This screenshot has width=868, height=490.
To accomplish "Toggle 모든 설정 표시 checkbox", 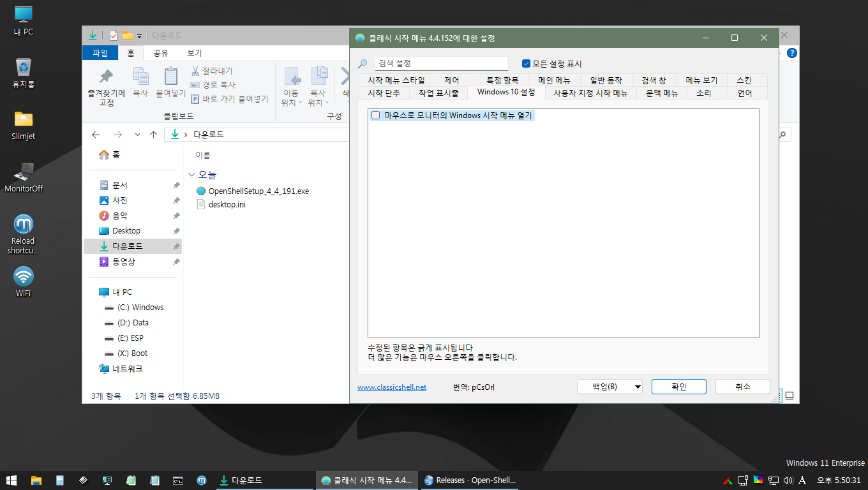I will (526, 64).
